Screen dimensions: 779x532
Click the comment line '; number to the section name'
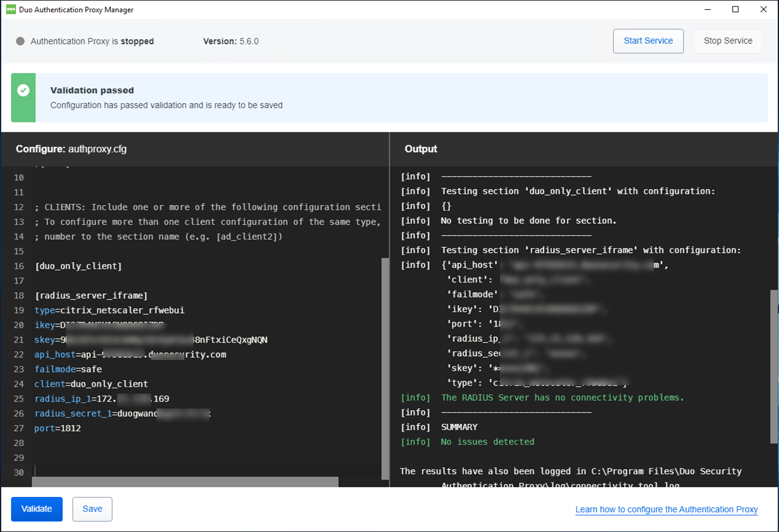point(159,237)
